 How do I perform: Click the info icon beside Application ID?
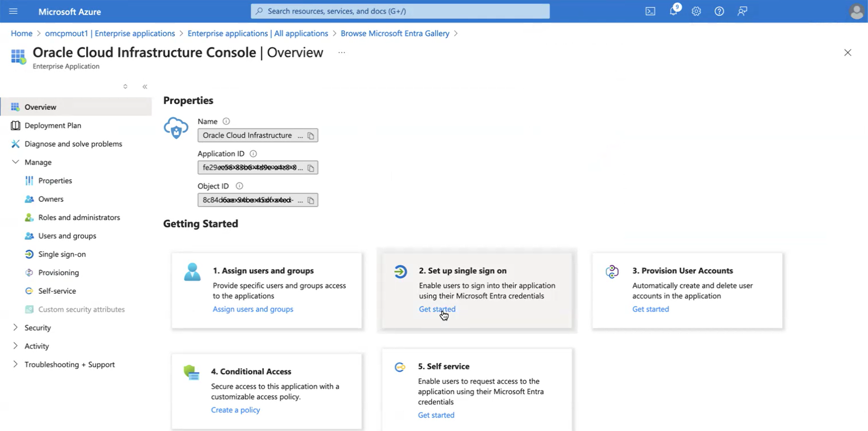tap(253, 154)
